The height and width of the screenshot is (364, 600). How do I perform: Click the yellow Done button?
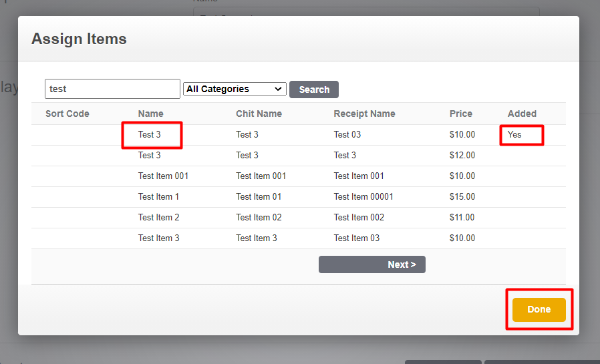(x=539, y=309)
